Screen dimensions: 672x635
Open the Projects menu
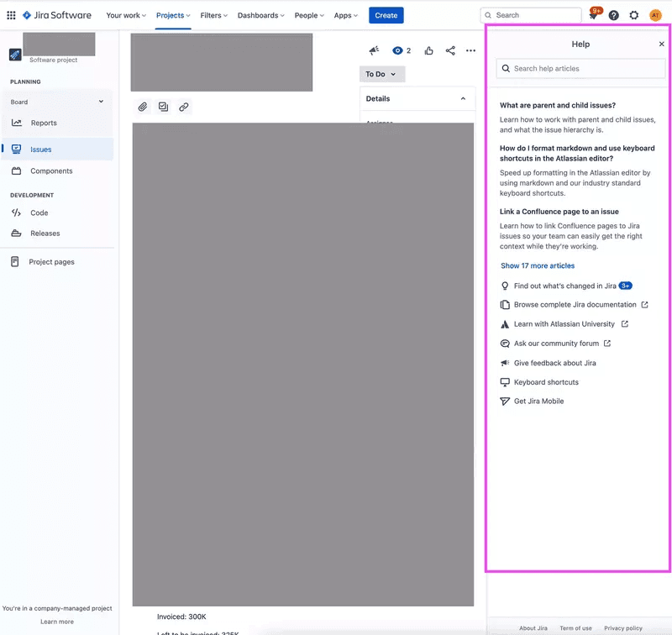(171, 14)
